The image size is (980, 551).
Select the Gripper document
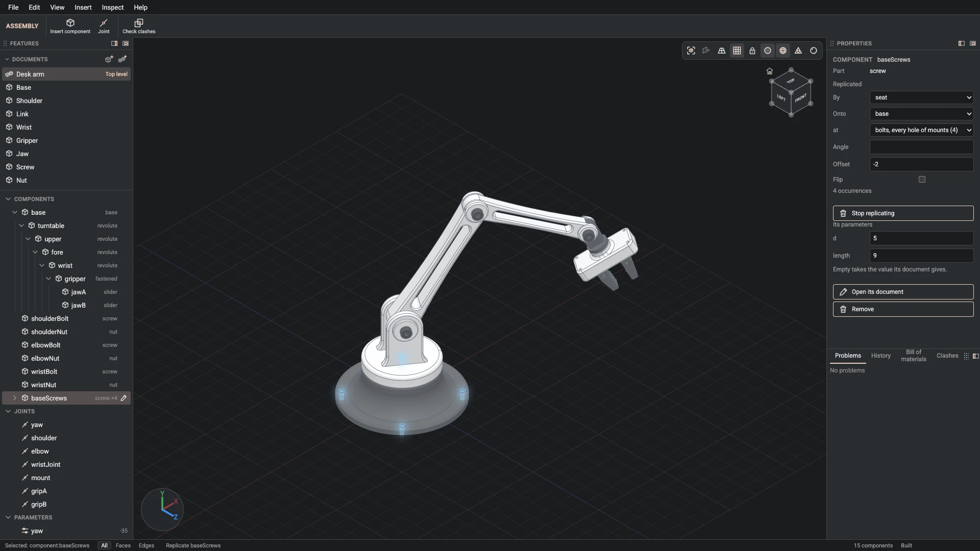[66, 140]
